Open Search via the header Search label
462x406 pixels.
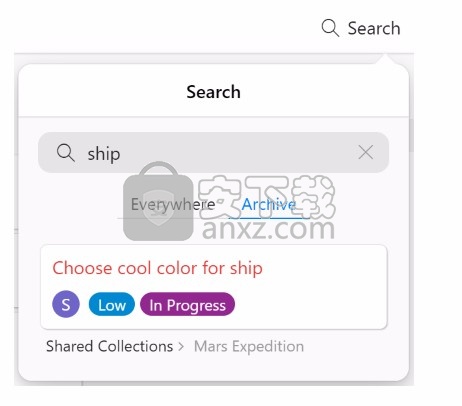[x=374, y=28]
